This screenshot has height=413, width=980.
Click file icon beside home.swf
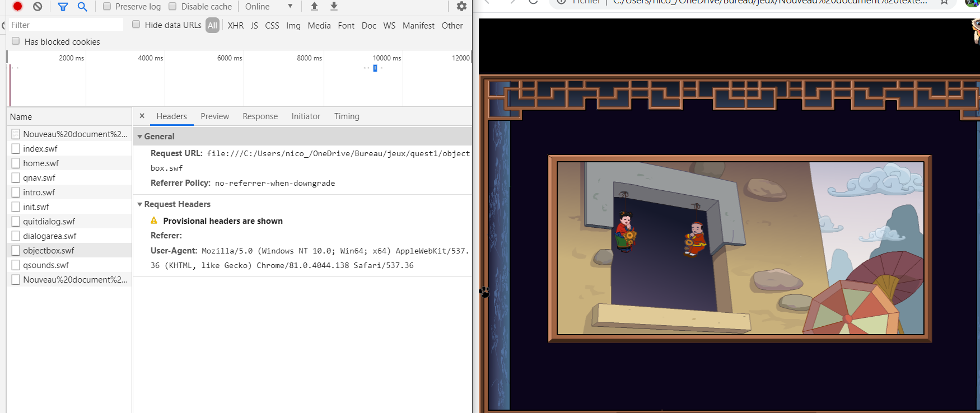point(16,163)
